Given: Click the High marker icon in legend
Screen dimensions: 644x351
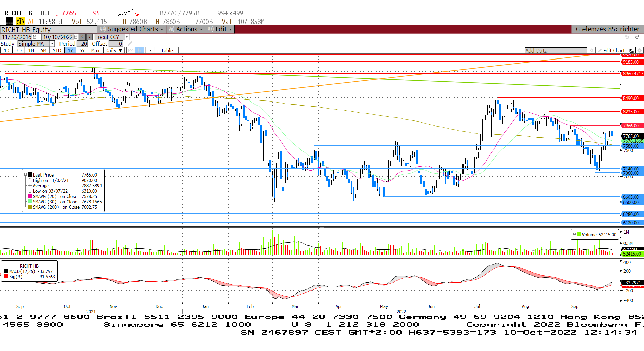Looking at the screenshot, I should click(30, 180).
